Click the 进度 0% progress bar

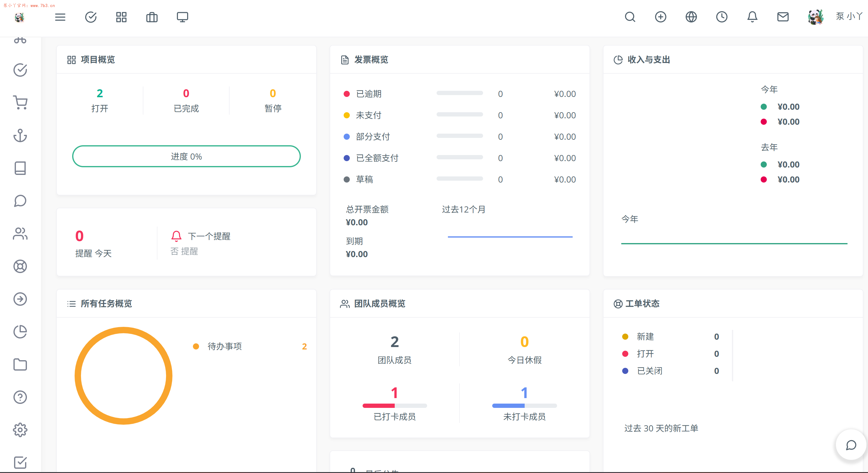186,156
